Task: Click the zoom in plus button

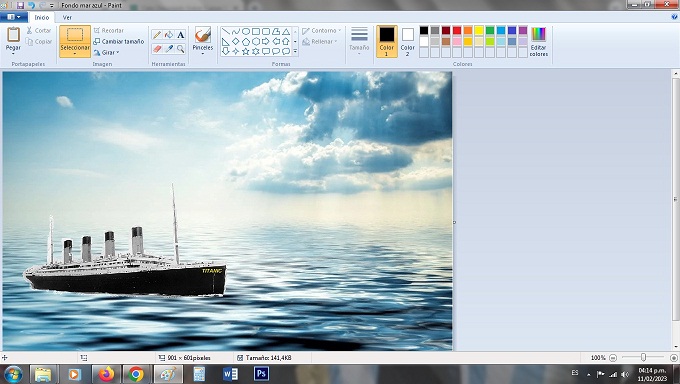Action: point(673,358)
